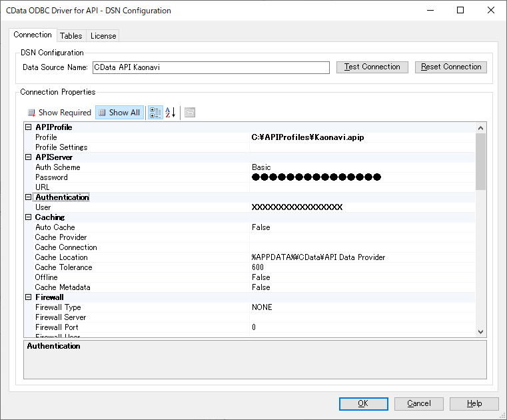This screenshot has width=507, height=420.
Task: Click the Data Source Name field
Action: pos(211,67)
